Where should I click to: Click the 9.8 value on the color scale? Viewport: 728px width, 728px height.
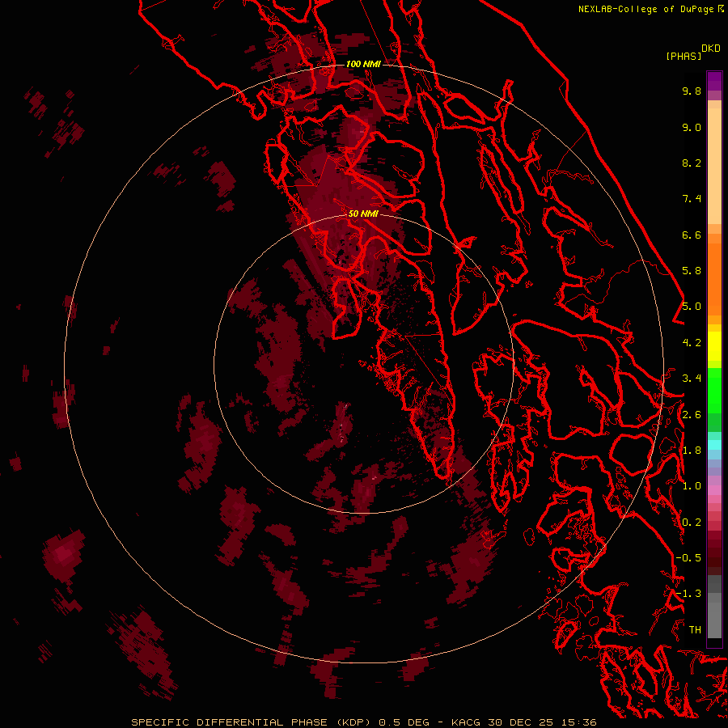pos(692,91)
